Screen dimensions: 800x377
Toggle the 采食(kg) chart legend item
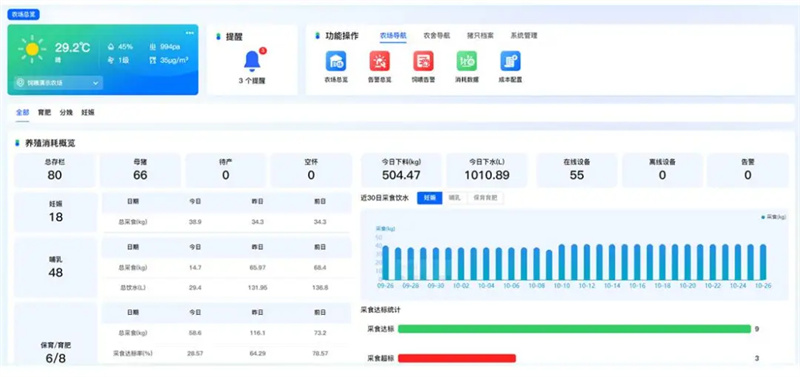[x=773, y=217]
